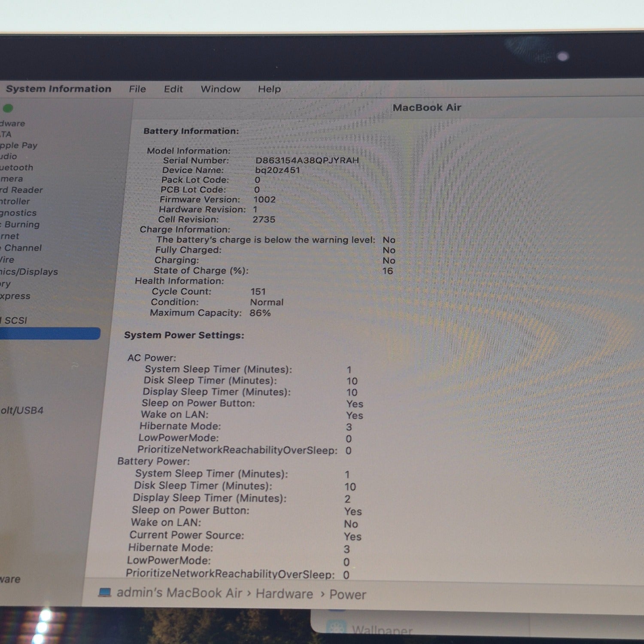This screenshot has width=644, height=644.
Task: Select the cycle count value 151
Action: click(258, 292)
